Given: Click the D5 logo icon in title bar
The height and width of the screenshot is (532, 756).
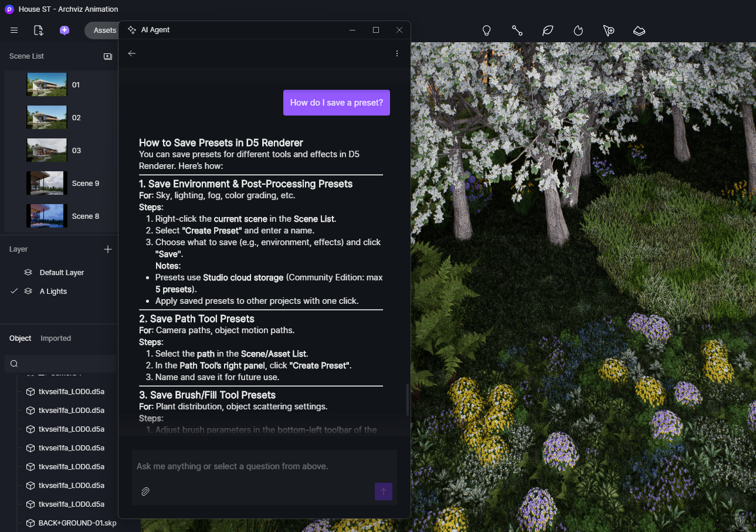Looking at the screenshot, I should (x=9, y=9).
